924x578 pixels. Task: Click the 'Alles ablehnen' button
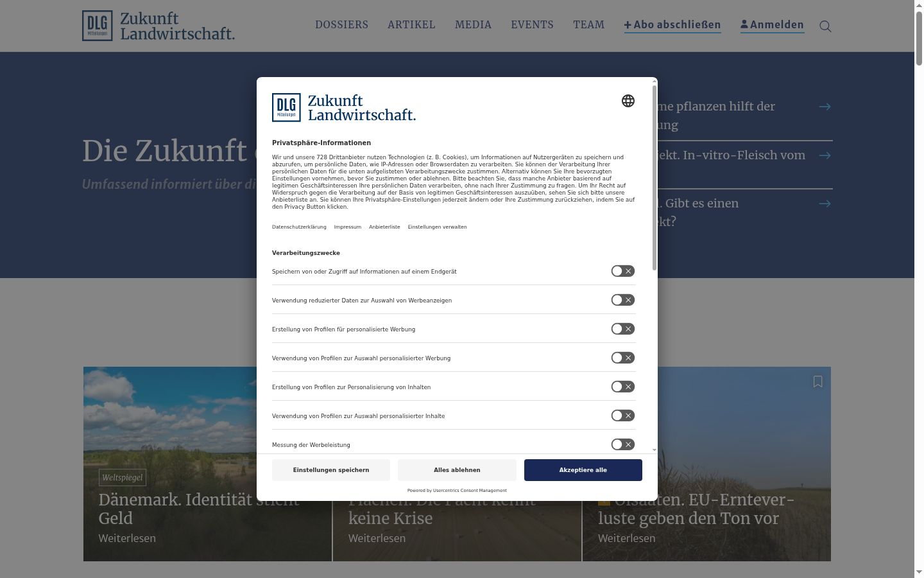pyautogui.click(x=457, y=470)
